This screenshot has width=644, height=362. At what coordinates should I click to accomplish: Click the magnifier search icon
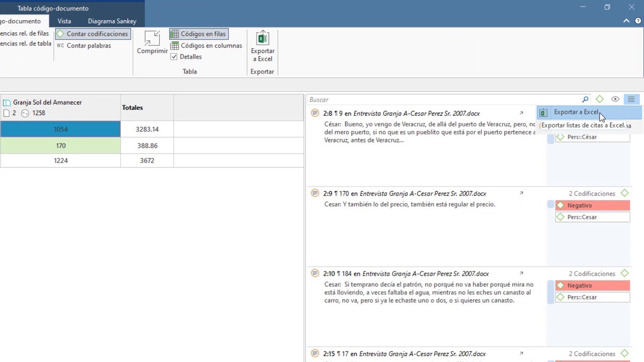585,100
